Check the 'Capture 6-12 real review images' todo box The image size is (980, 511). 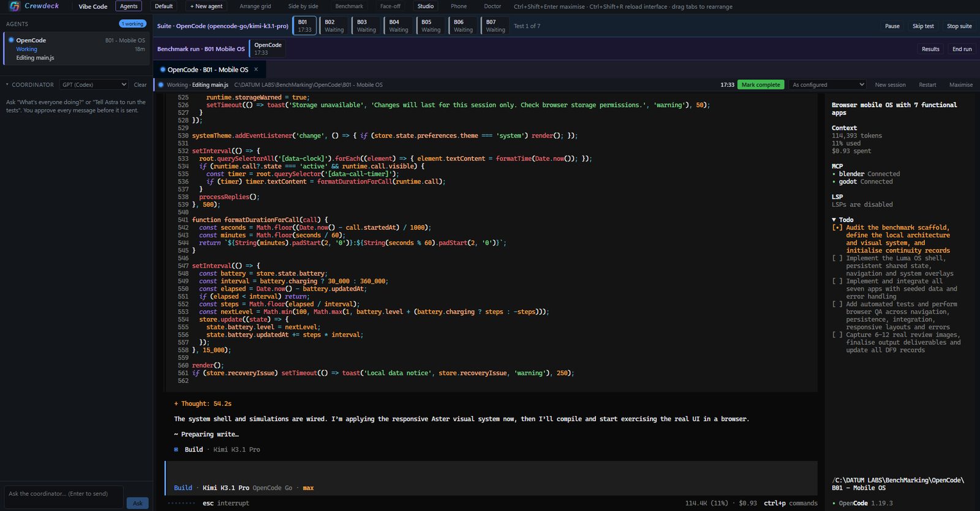[x=837, y=335]
